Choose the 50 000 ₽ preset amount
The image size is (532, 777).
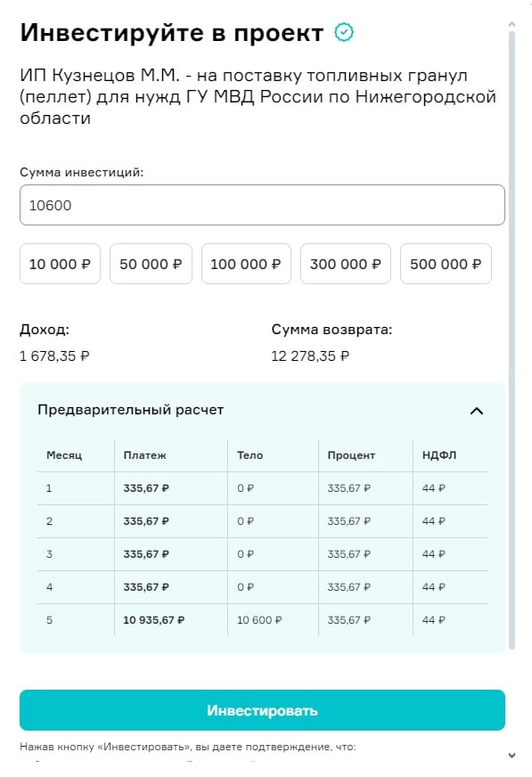pyautogui.click(x=151, y=264)
